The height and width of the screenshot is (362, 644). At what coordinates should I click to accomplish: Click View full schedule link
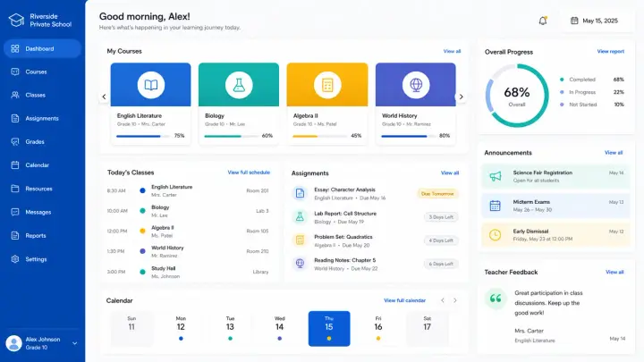coord(249,173)
